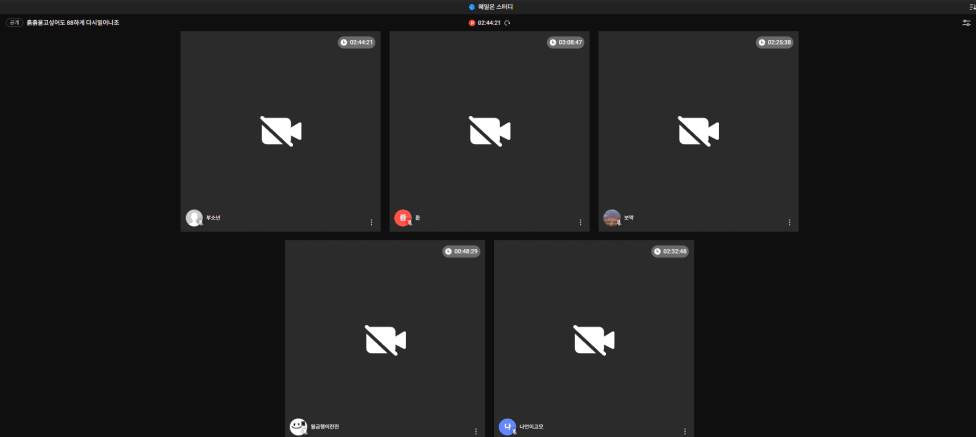Image resolution: width=976 pixels, height=437 pixels.
Task: Click the blue 나 avatar
Action: pos(507,426)
